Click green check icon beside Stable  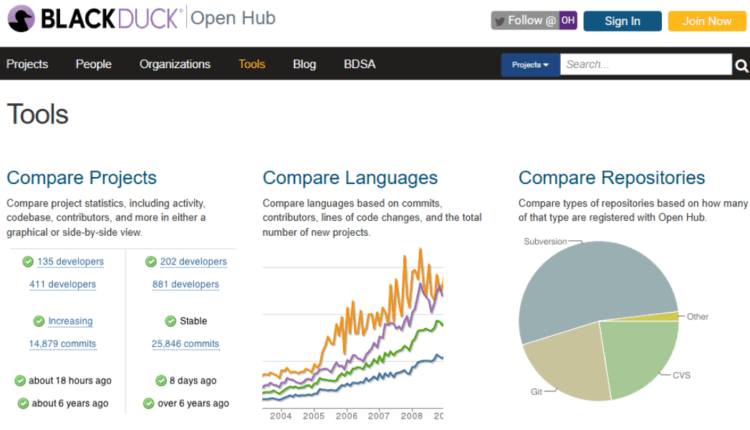tap(170, 321)
